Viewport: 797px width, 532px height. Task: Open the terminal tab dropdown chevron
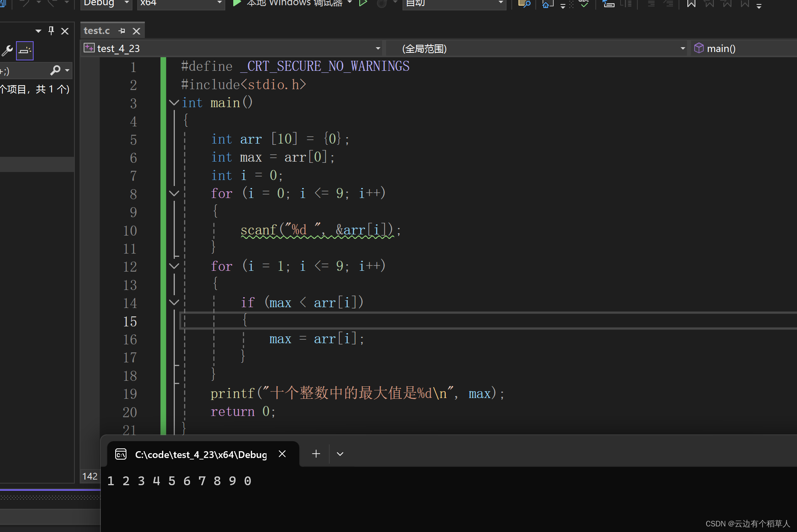pyautogui.click(x=340, y=454)
